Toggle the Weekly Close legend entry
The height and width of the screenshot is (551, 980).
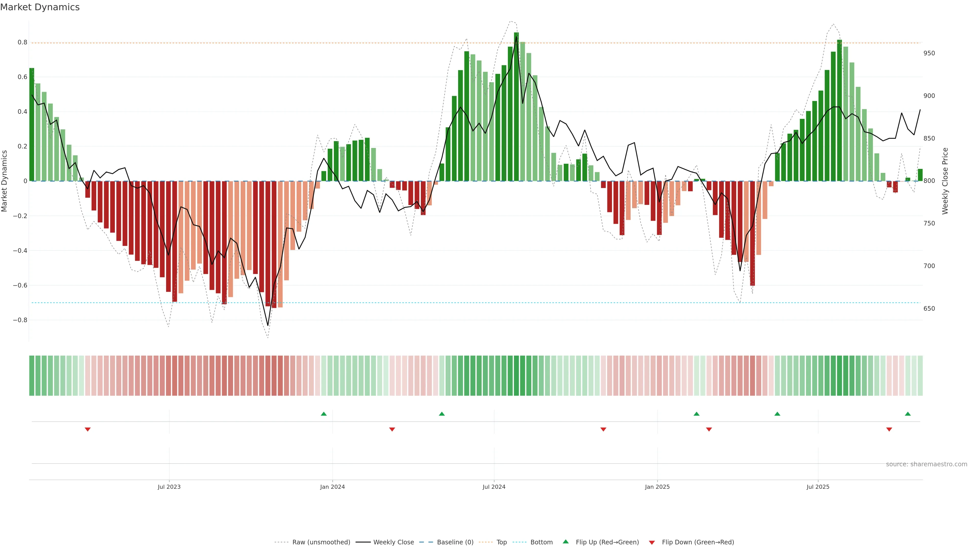point(393,542)
